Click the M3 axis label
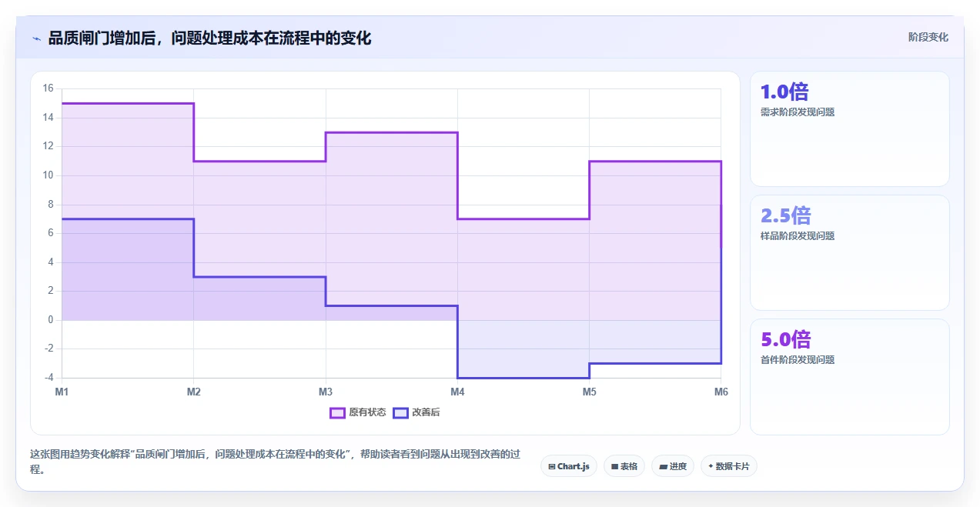 [326, 392]
